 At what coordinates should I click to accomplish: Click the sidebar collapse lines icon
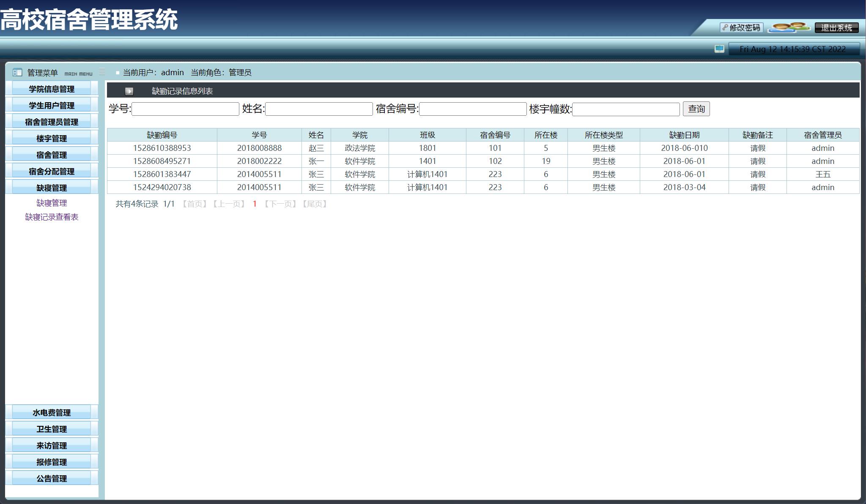click(102, 72)
